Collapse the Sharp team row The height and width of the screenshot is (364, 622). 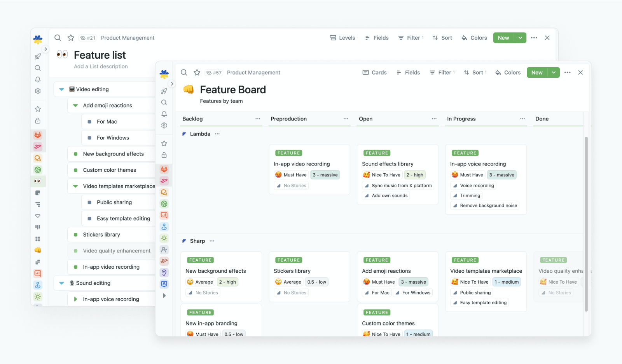184,241
